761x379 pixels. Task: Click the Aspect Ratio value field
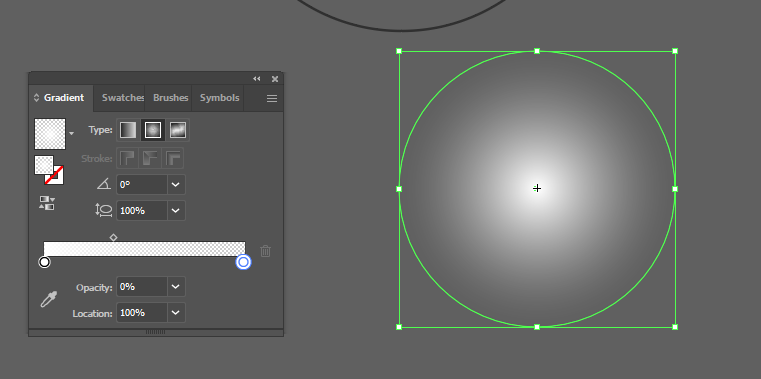(x=142, y=211)
